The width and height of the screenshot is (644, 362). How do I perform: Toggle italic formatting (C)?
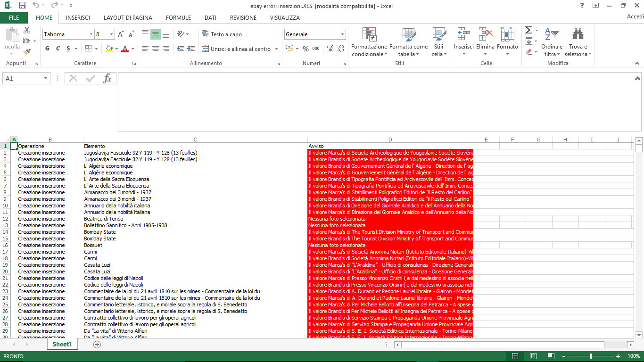(58, 49)
